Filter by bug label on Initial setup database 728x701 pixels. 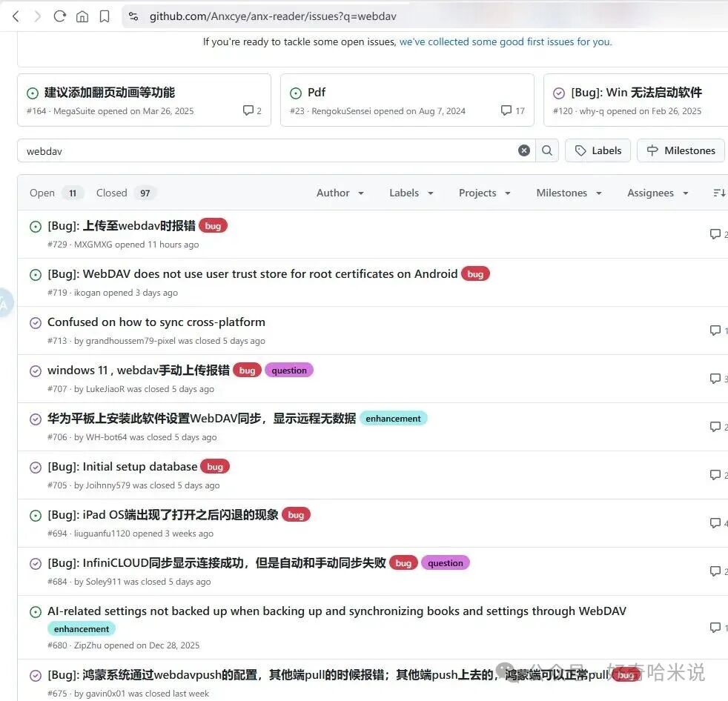click(x=215, y=467)
